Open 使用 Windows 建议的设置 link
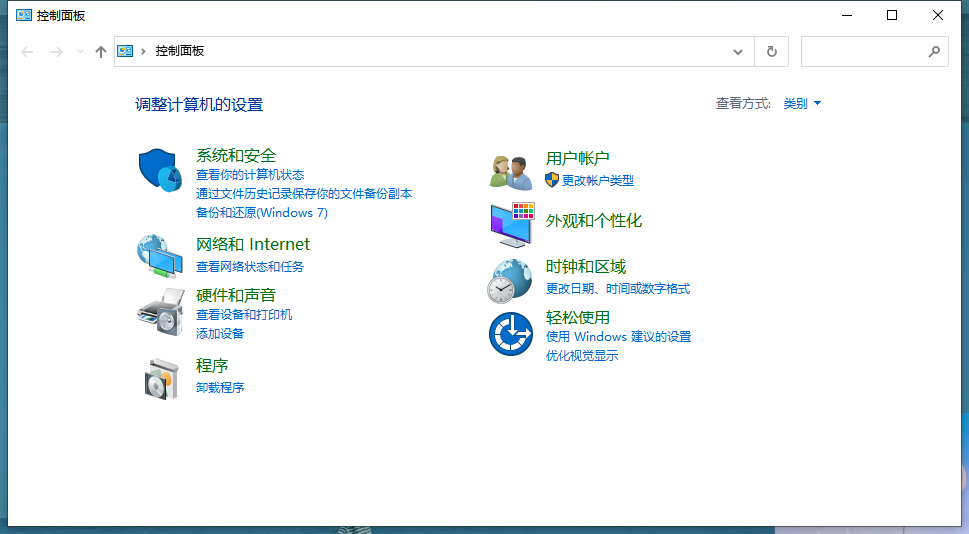Image resolution: width=969 pixels, height=534 pixels. [619, 337]
